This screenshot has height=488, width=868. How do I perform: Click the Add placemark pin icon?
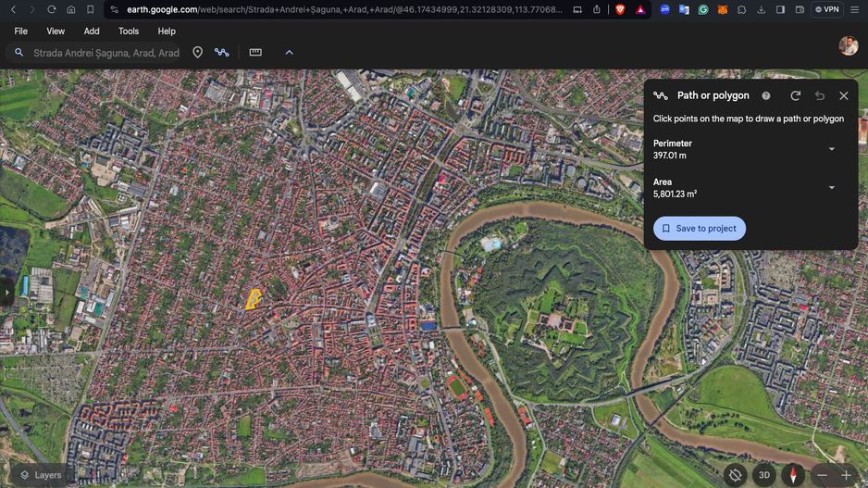pyautogui.click(x=197, y=53)
